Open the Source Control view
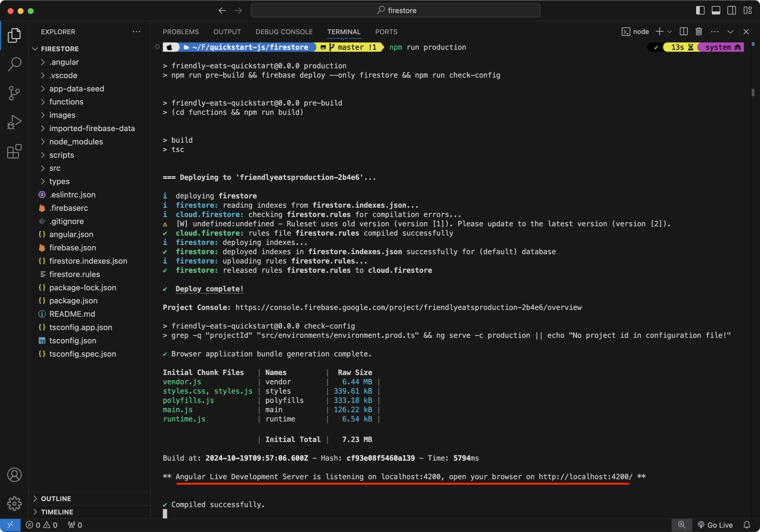Screen dimensions: 760x532 pyautogui.click(x=14, y=93)
